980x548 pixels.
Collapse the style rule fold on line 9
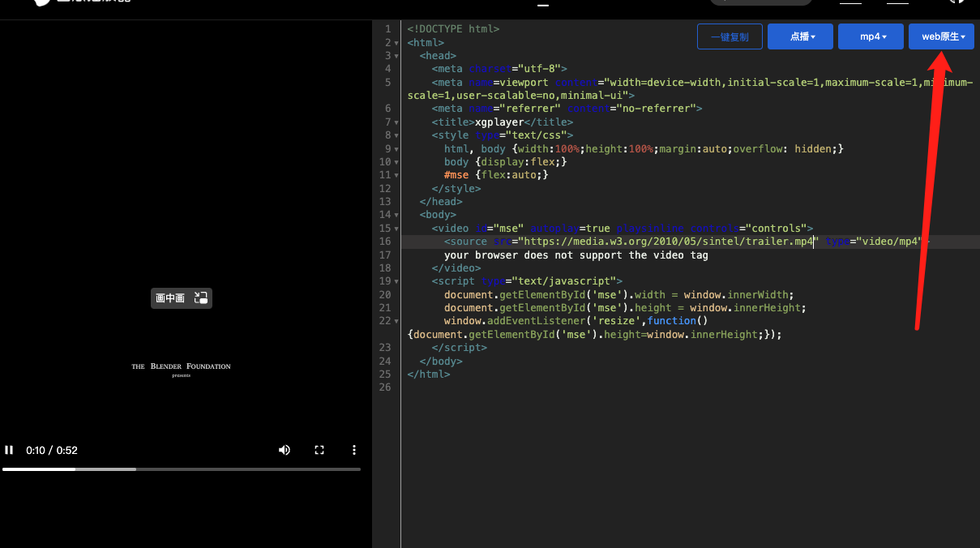tap(395, 148)
